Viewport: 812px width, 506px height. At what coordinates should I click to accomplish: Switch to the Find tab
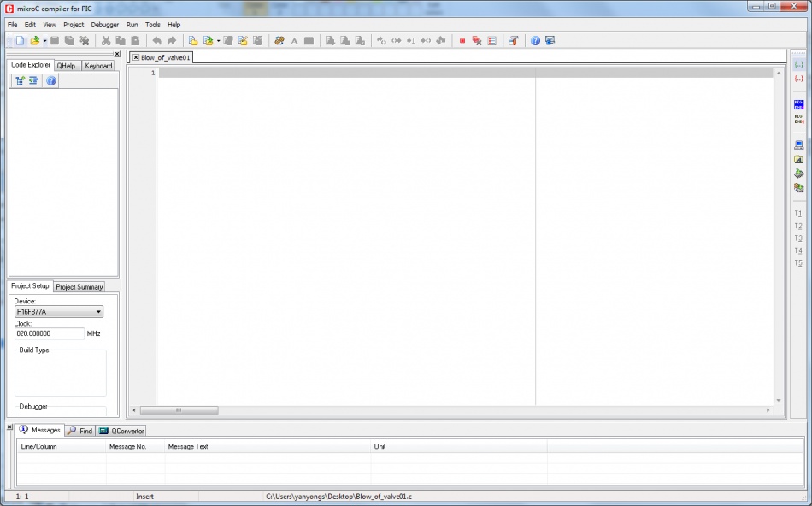(80, 431)
